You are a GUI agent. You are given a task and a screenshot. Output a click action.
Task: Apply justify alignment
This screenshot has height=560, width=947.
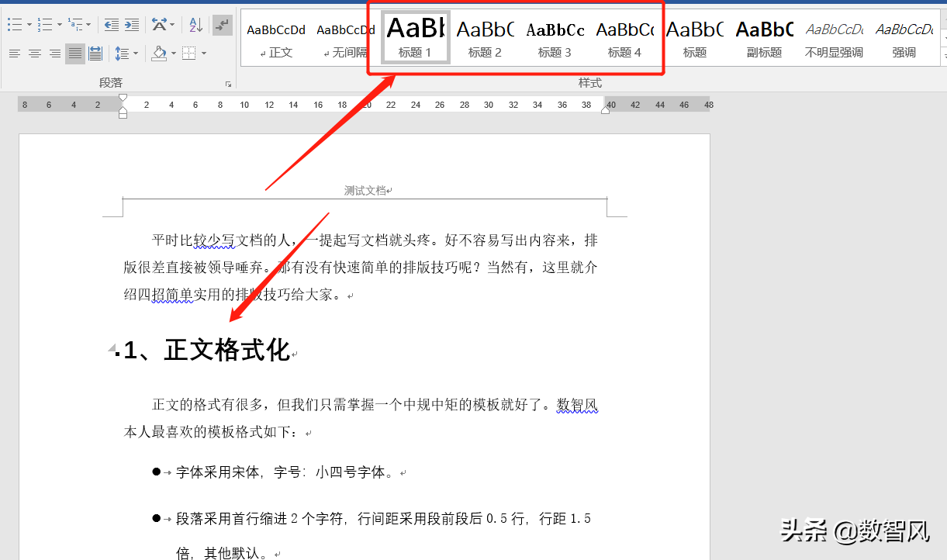click(x=74, y=54)
